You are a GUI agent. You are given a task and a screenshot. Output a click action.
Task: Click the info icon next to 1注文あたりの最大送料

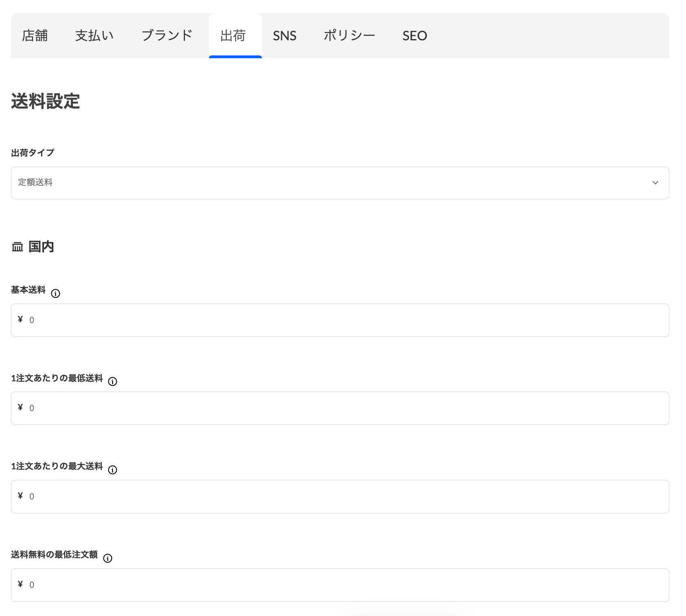tap(112, 470)
